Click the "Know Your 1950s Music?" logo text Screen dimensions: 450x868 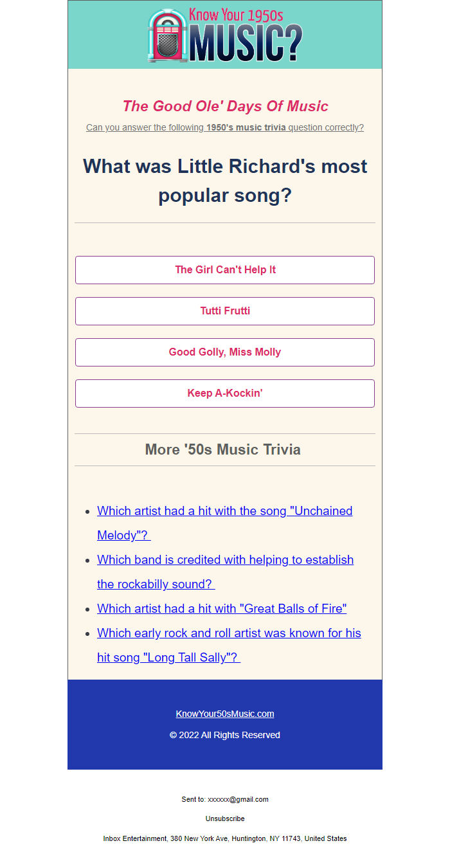pos(245,39)
